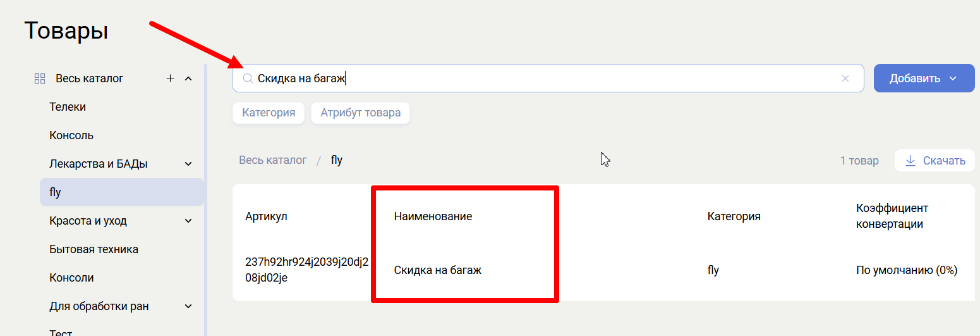Expand the Лекарства и БАДы category
Image resolution: width=980 pixels, height=336 pixels.
188,164
